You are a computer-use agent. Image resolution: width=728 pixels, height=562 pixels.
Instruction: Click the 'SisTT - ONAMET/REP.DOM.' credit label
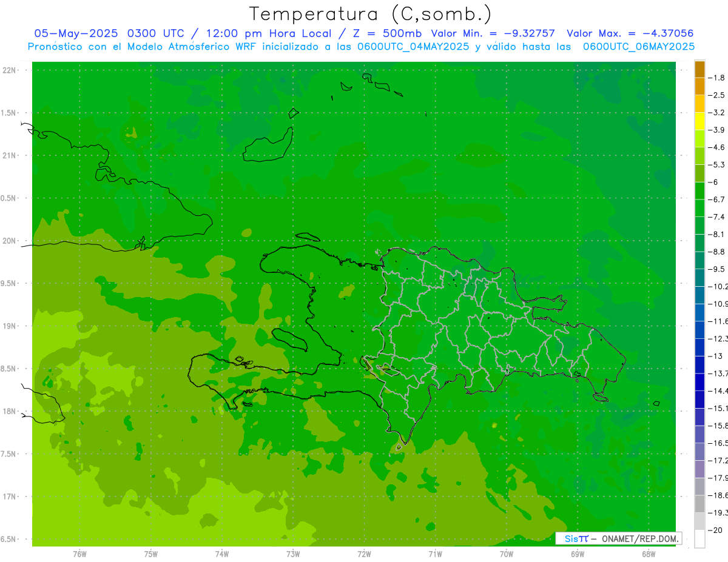tap(619, 538)
